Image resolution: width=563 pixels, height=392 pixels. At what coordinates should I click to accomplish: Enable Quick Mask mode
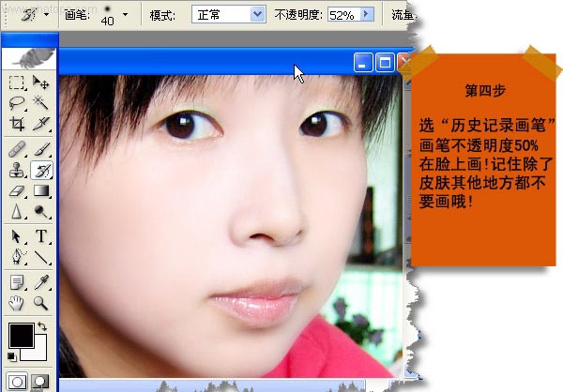[x=41, y=381]
